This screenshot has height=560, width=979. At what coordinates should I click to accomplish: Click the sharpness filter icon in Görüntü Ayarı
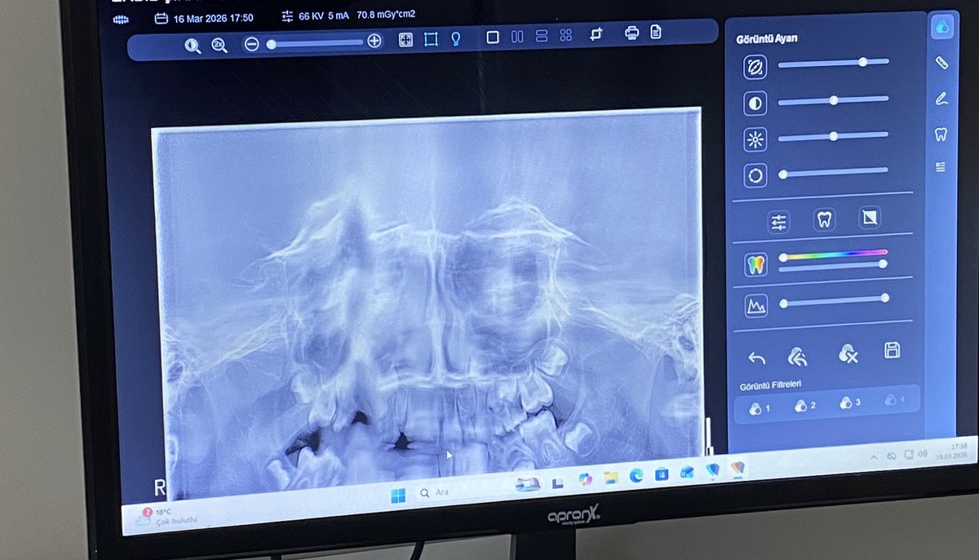pyautogui.click(x=755, y=67)
